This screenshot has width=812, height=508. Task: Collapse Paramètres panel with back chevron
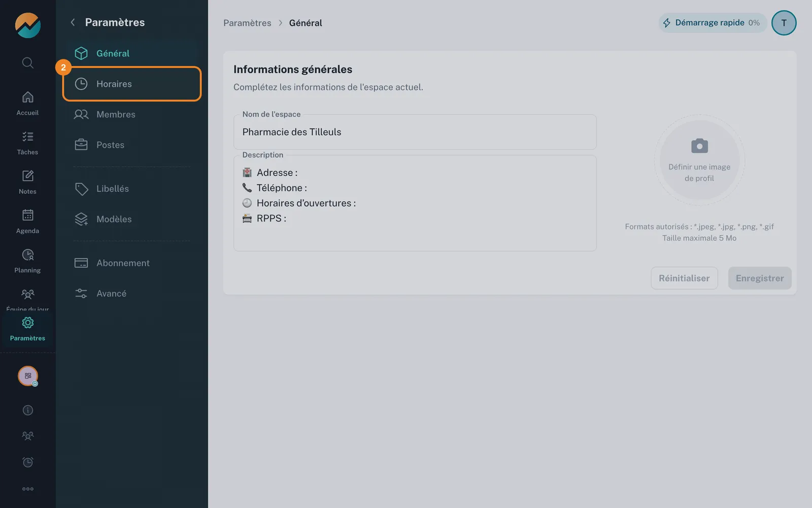(73, 22)
